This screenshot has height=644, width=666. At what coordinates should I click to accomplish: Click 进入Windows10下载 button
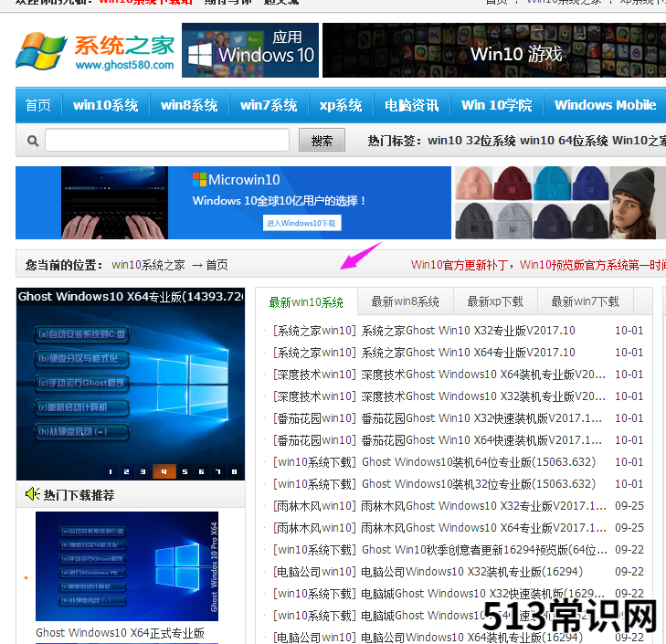tap(301, 223)
